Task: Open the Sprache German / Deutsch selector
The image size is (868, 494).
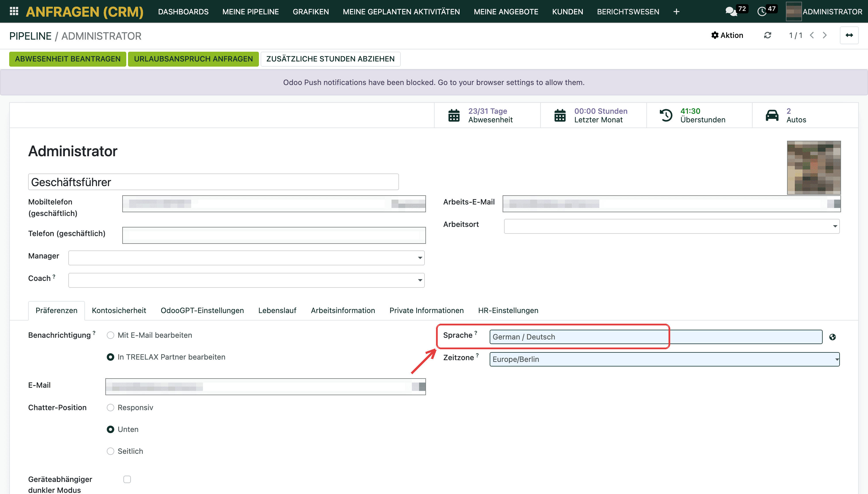Action: (x=656, y=337)
